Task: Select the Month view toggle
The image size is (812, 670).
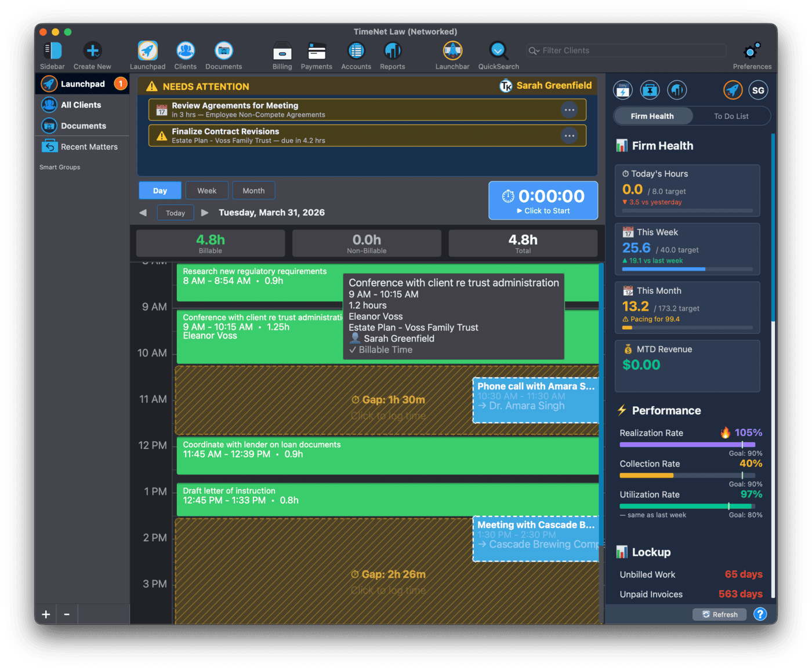Action: (253, 190)
